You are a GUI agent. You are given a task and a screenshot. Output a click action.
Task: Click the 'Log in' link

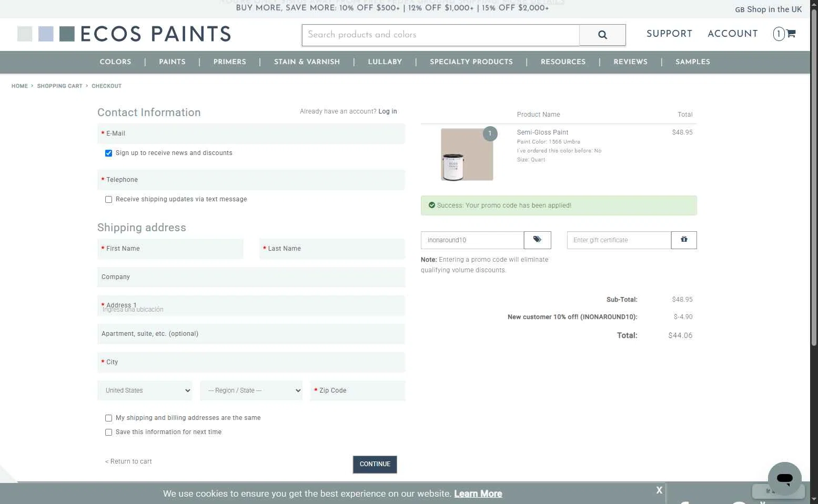(x=388, y=111)
